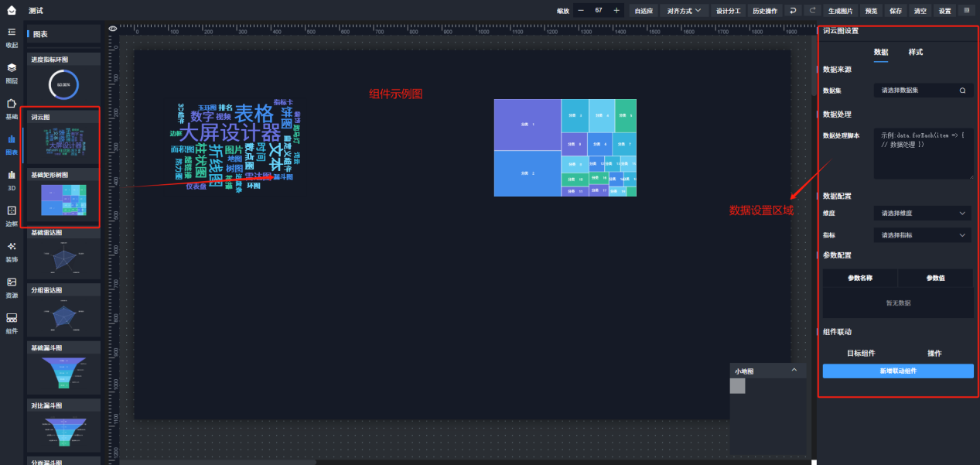Open 历史操作 history operations
This screenshot has width=980, height=465.
pyautogui.click(x=765, y=11)
